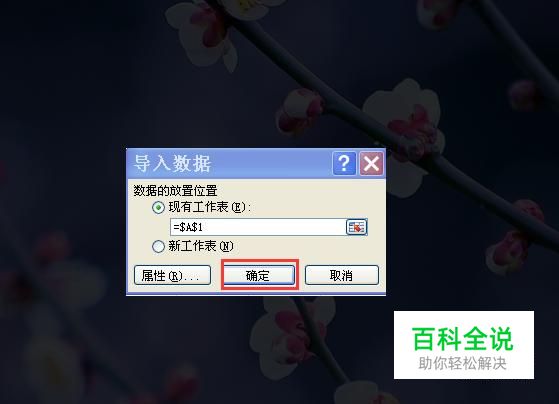Click the 现有工作表(E) label text
Screen dimensions: 559x404
[x=210, y=207]
